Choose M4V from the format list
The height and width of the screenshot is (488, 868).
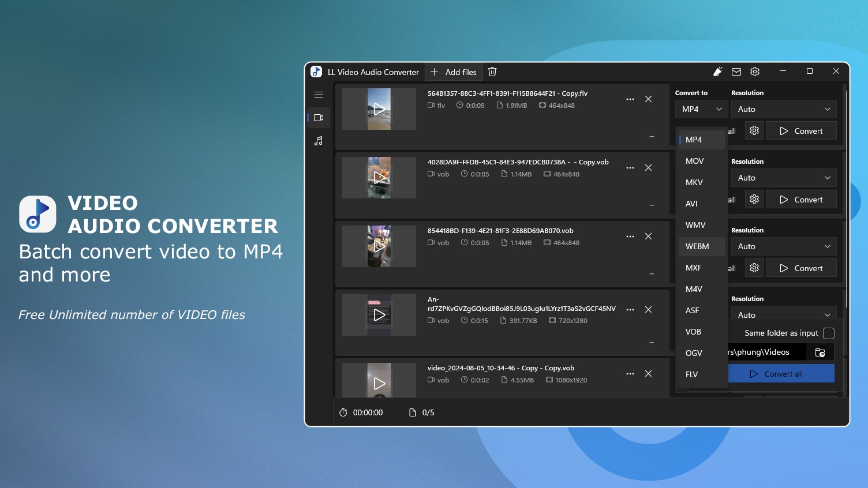702,289
